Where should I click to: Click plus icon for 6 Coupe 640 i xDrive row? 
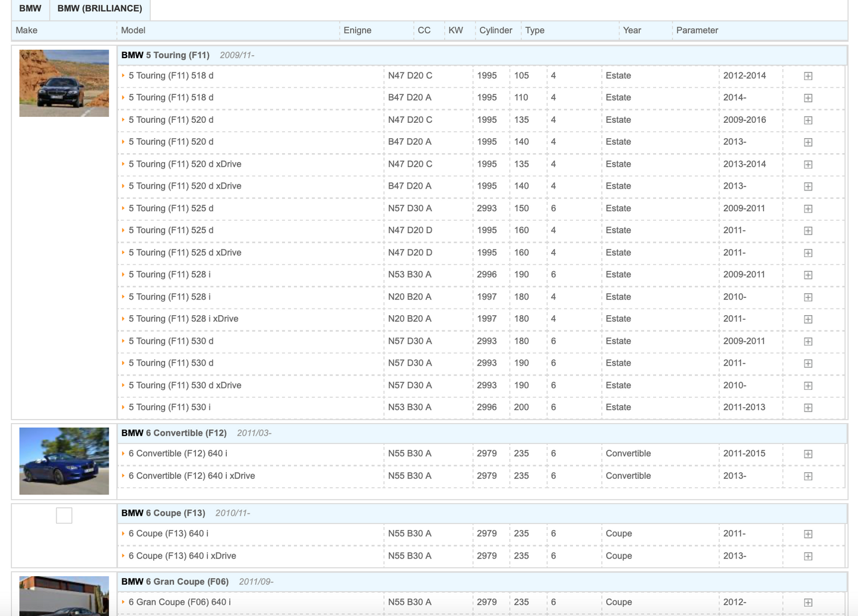coord(808,557)
